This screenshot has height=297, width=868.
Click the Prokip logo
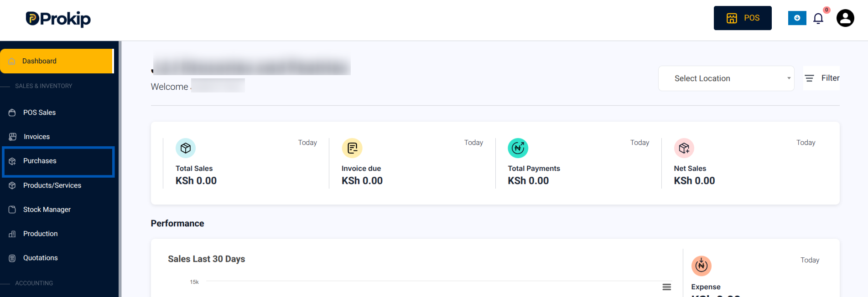click(58, 19)
